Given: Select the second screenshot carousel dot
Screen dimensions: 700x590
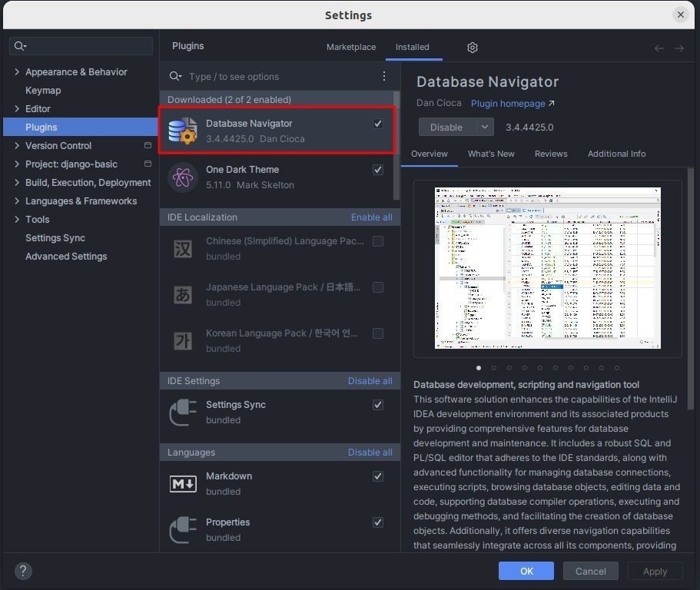Looking at the screenshot, I should click(494, 368).
